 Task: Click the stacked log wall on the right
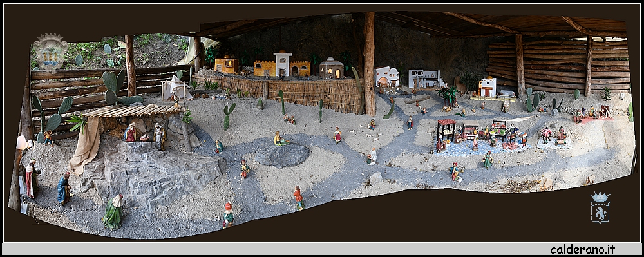(x=558, y=65)
